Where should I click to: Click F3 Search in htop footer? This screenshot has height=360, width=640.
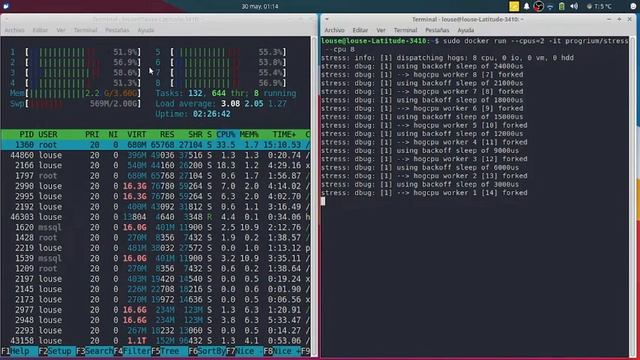[94, 351]
